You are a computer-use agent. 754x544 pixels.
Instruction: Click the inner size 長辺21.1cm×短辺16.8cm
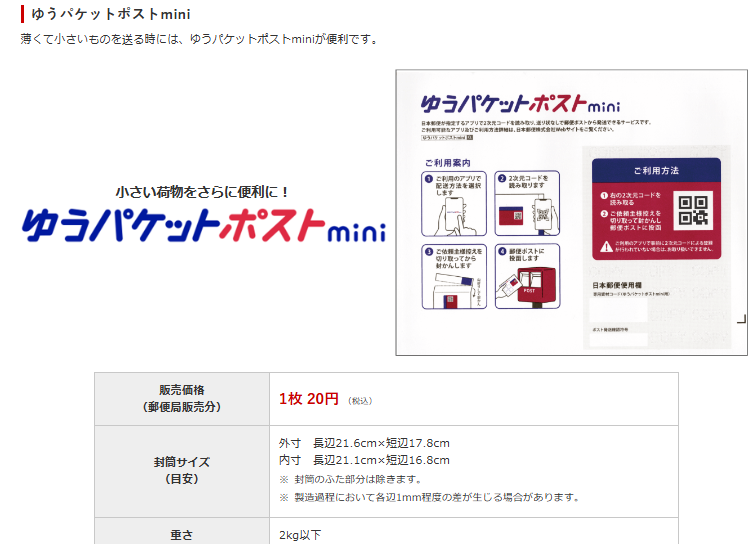click(x=381, y=460)
